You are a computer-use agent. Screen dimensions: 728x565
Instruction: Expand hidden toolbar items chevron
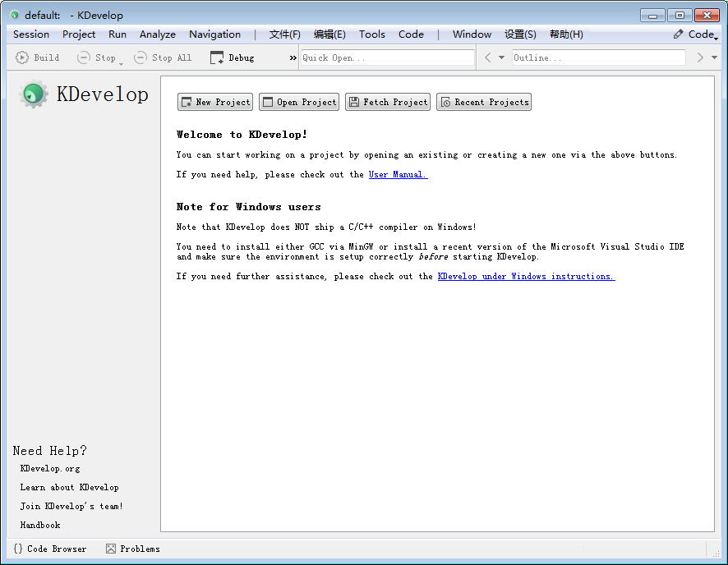(293, 57)
